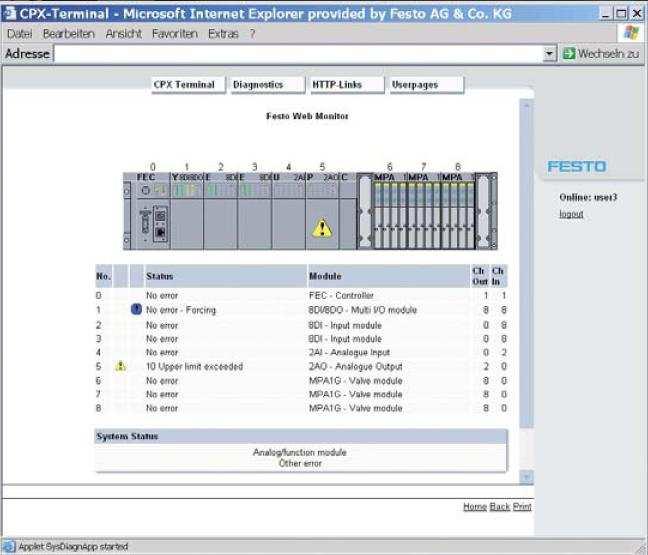Click 'Online: user3' text
Screen dimensions: 648x555
588,197
